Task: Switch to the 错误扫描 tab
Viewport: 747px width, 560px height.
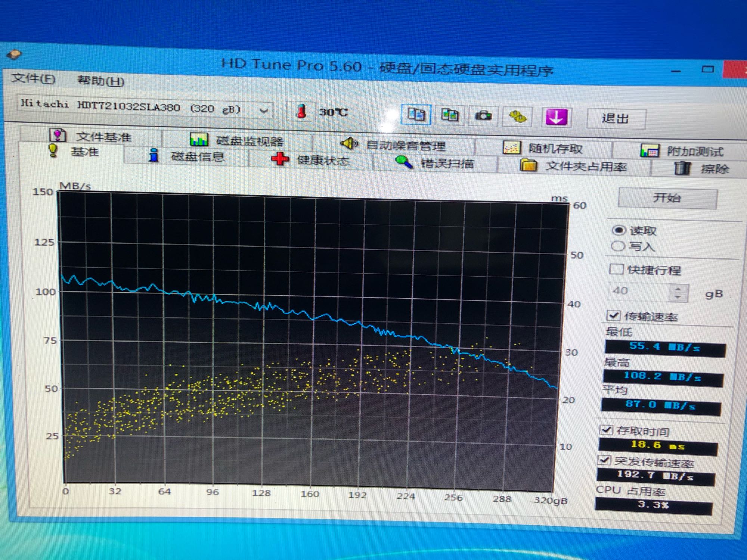Action: [x=435, y=163]
